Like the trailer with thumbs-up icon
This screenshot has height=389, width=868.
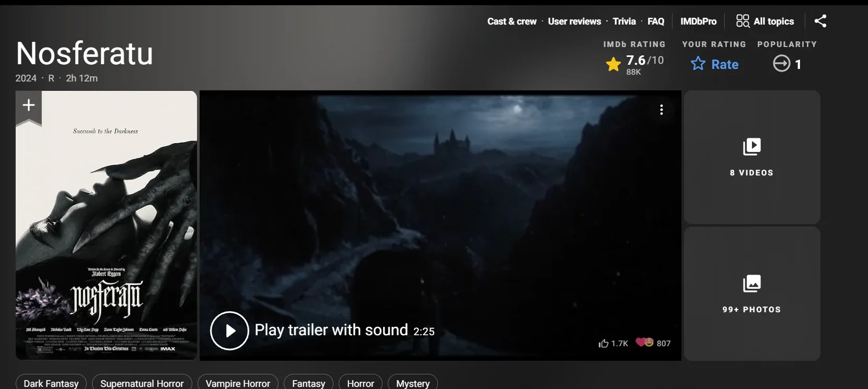pyautogui.click(x=604, y=343)
